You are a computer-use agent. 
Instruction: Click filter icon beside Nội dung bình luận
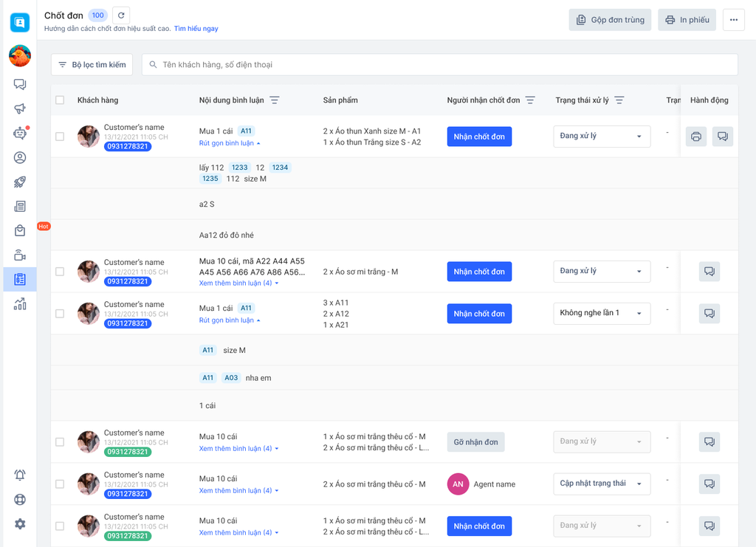275,100
